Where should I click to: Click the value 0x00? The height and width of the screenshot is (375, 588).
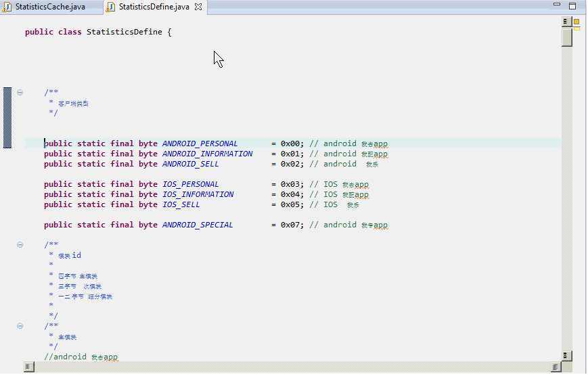pos(290,144)
